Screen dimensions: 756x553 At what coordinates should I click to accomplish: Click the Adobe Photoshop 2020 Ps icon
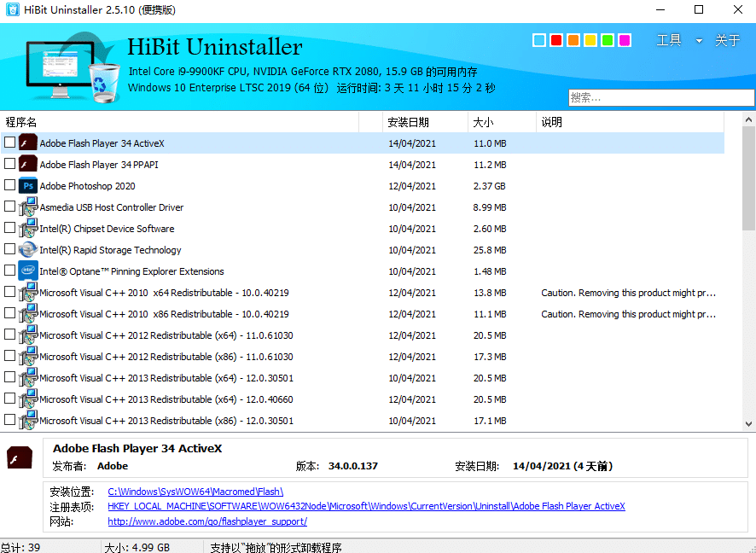28,186
